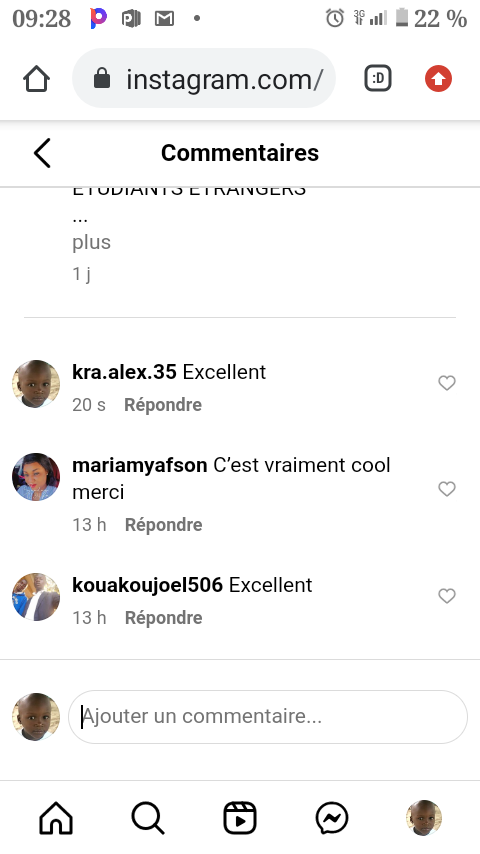Open kouakoujoel506's profile username link

click(147, 585)
